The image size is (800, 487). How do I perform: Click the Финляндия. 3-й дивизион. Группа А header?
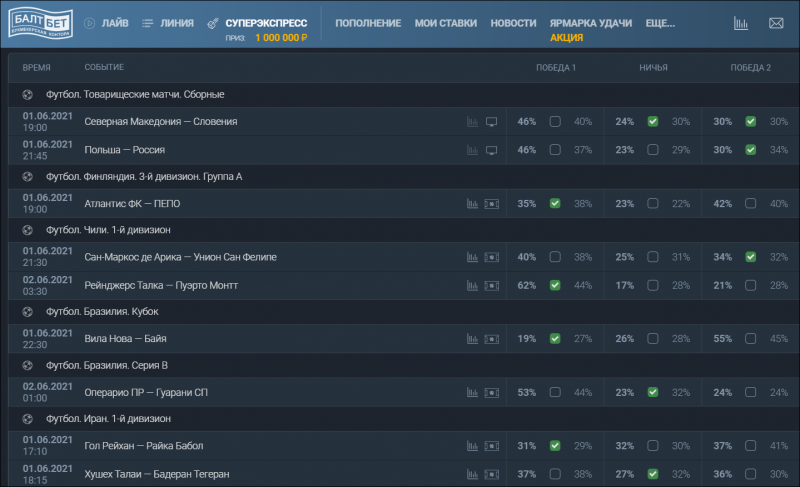pos(144,176)
